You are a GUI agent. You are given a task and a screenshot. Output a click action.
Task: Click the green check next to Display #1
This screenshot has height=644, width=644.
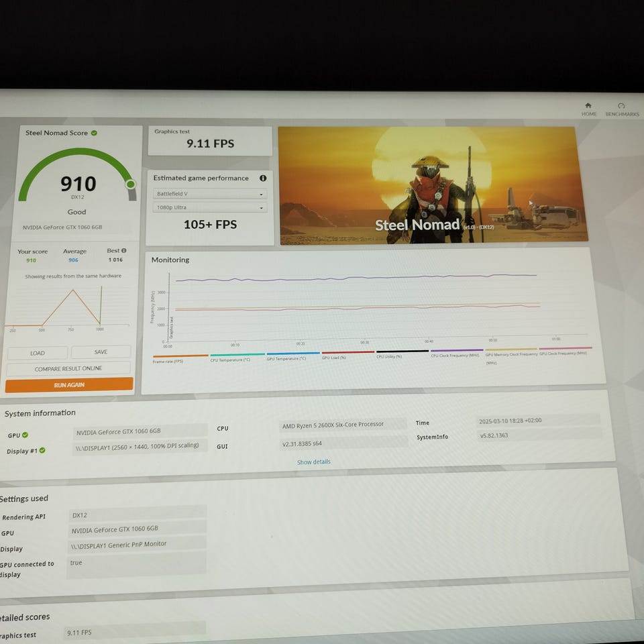pyautogui.click(x=42, y=451)
